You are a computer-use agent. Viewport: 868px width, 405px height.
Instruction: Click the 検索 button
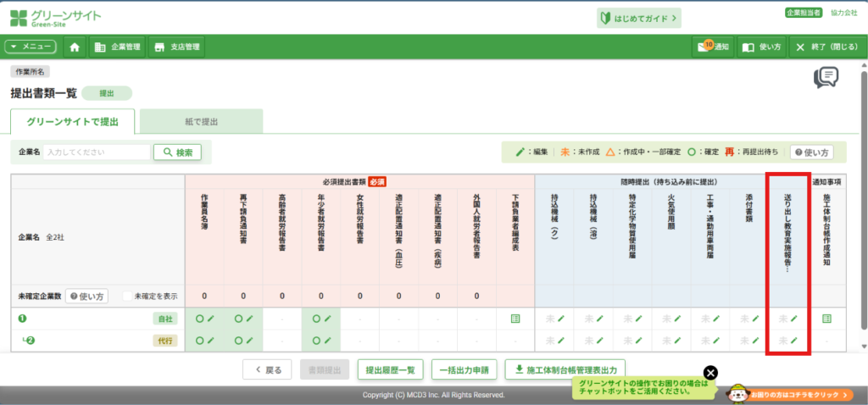click(x=177, y=153)
